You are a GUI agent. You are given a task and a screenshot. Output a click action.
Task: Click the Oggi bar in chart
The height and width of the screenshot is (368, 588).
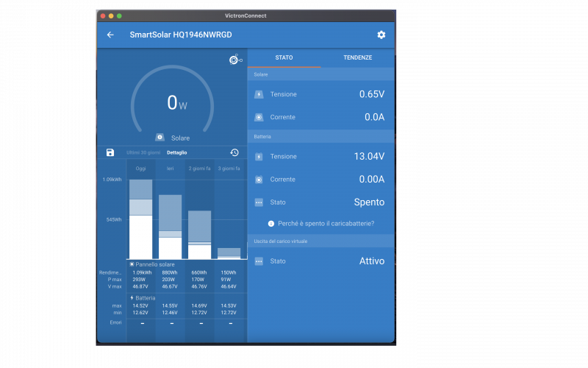(140, 219)
